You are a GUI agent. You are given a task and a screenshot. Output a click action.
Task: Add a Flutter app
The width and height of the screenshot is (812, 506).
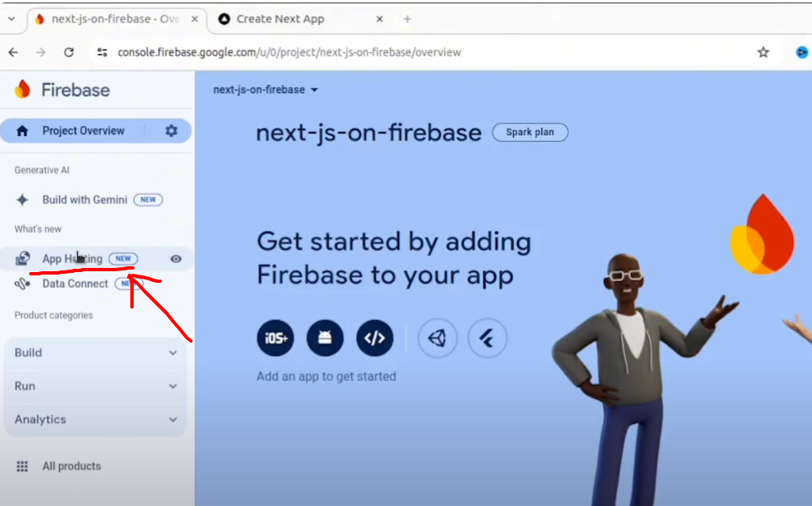point(487,338)
